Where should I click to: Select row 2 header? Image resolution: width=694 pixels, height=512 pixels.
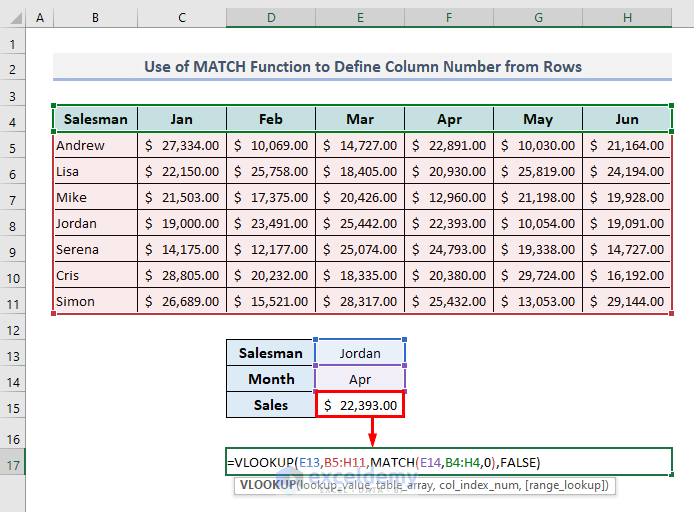(12, 69)
